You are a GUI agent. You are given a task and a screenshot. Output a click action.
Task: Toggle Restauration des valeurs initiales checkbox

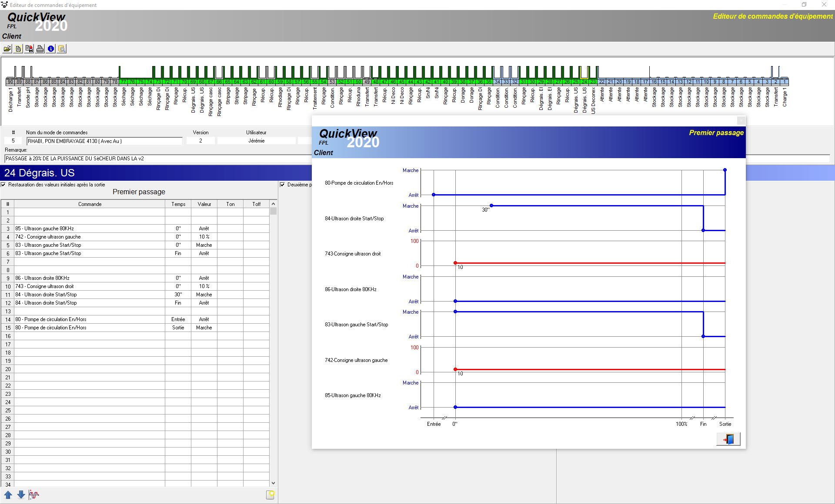click(3, 185)
